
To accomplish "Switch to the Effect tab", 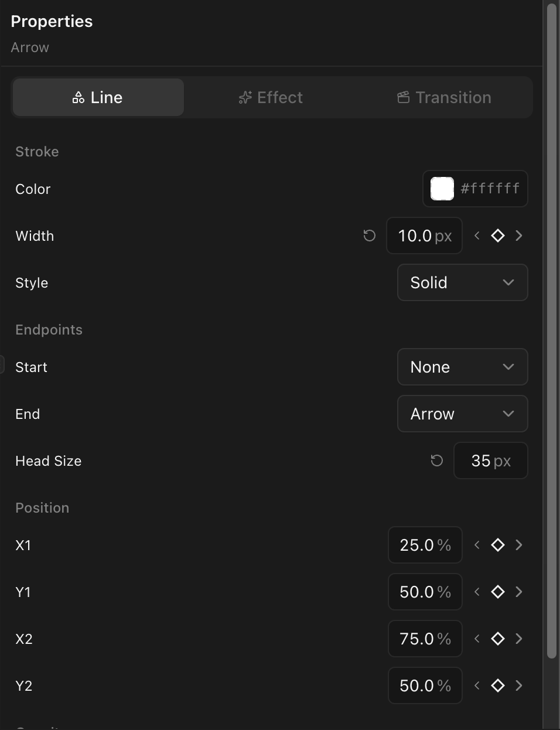I will point(270,97).
